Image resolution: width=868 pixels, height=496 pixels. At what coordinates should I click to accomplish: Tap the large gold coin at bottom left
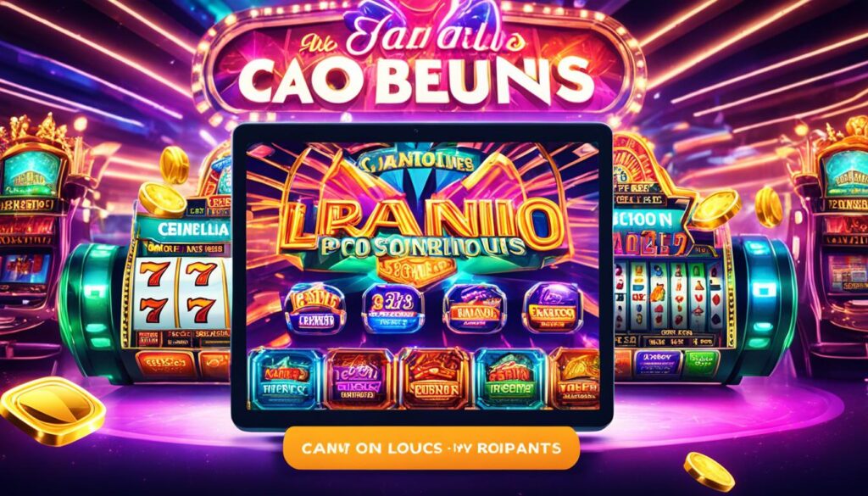[53, 410]
